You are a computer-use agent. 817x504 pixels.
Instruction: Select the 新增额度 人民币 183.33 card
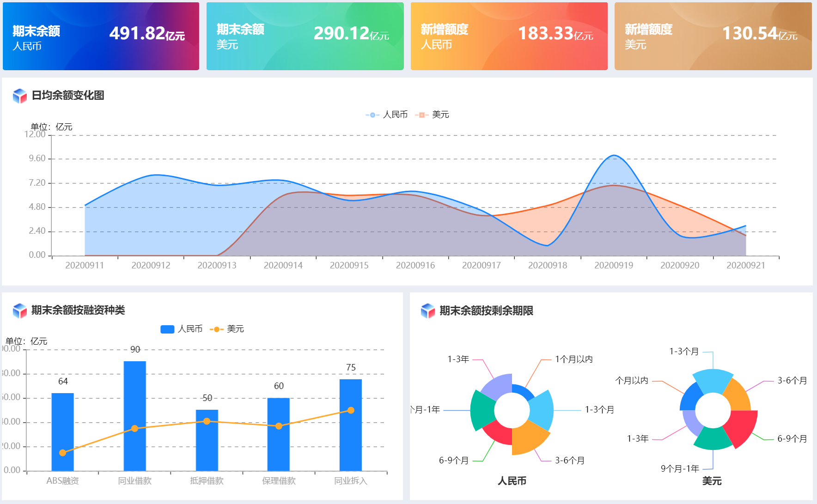pyautogui.click(x=509, y=36)
